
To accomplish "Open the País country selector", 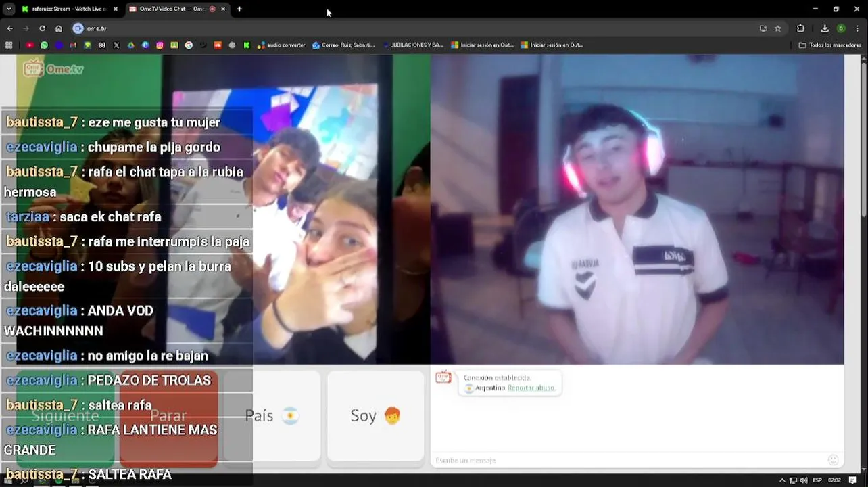I will [x=272, y=416].
